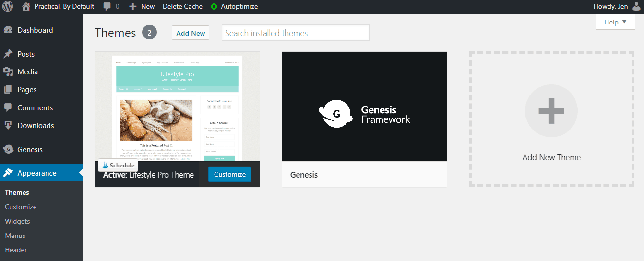644x261 pixels.
Task: Click the theme count badge showing 2
Action: [149, 33]
